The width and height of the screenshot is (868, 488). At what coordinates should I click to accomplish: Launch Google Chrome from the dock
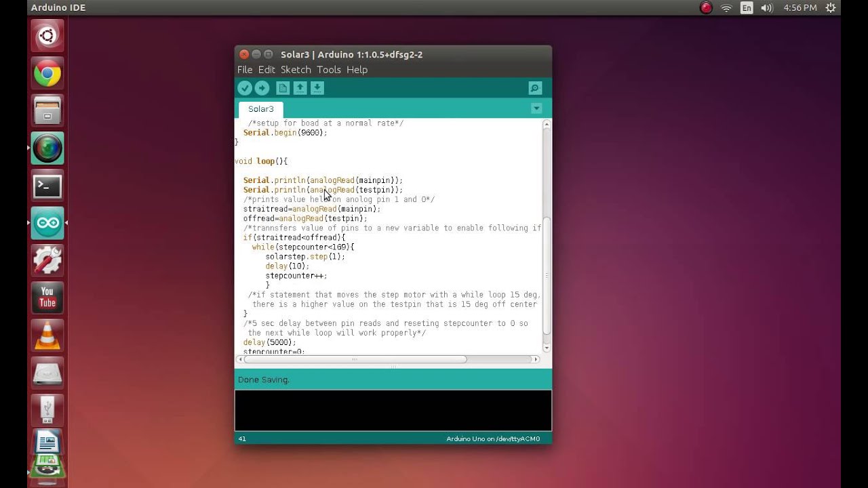click(x=47, y=74)
